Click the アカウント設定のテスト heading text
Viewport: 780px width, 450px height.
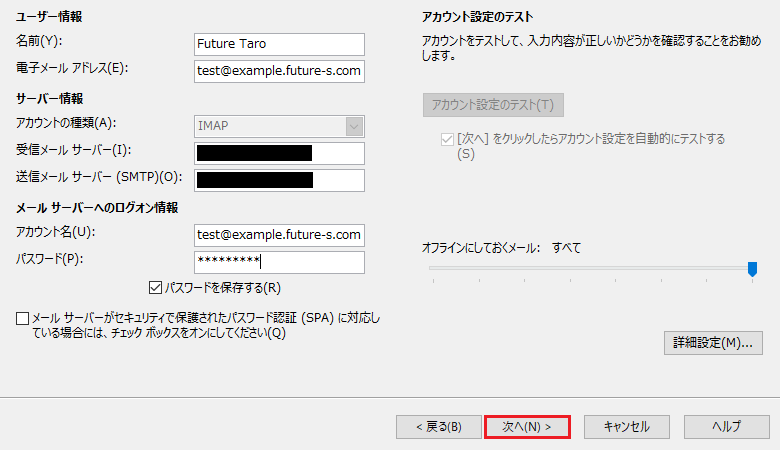pyautogui.click(x=478, y=17)
